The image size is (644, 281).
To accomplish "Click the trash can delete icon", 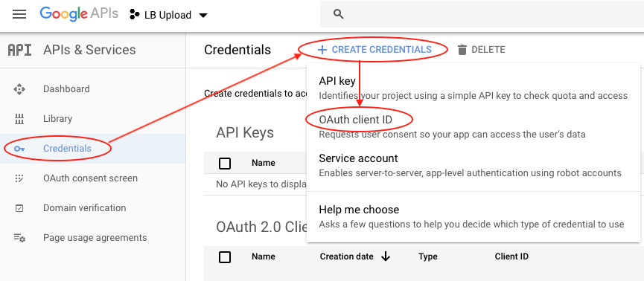I will 462,50.
